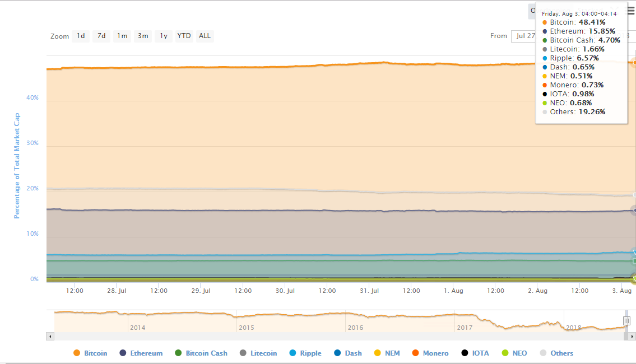Click the black IOTA legend dot

pyautogui.click(x=465, y=353)
